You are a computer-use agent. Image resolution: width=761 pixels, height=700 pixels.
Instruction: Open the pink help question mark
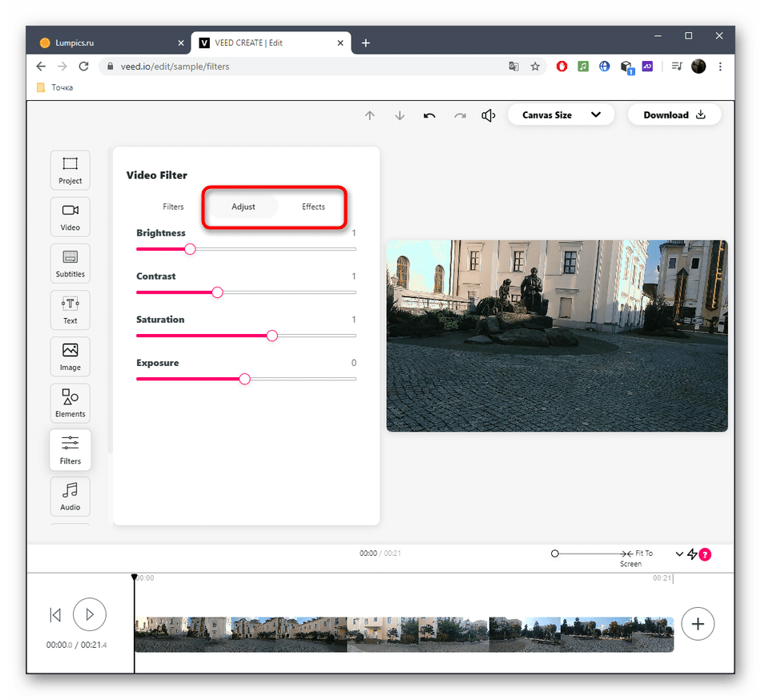coord(705,554)
